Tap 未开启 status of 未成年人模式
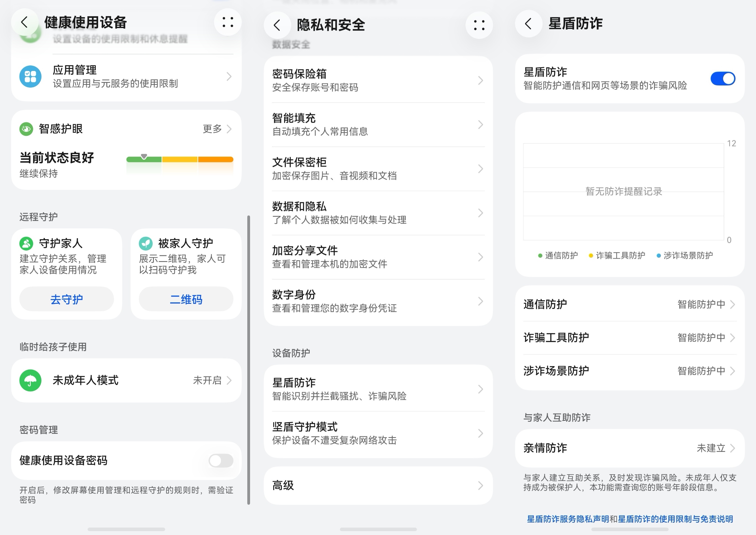This screenshot has height=535, width=756. pos(207,381)
